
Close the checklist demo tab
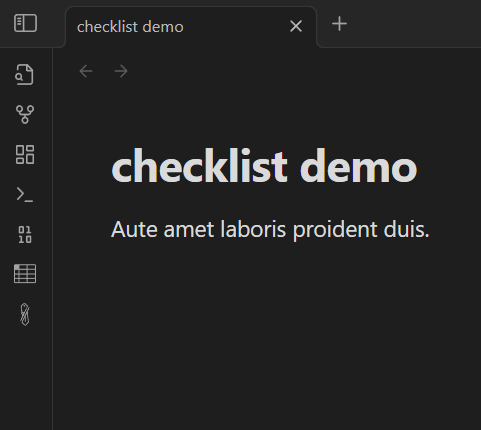click(296, 26)
